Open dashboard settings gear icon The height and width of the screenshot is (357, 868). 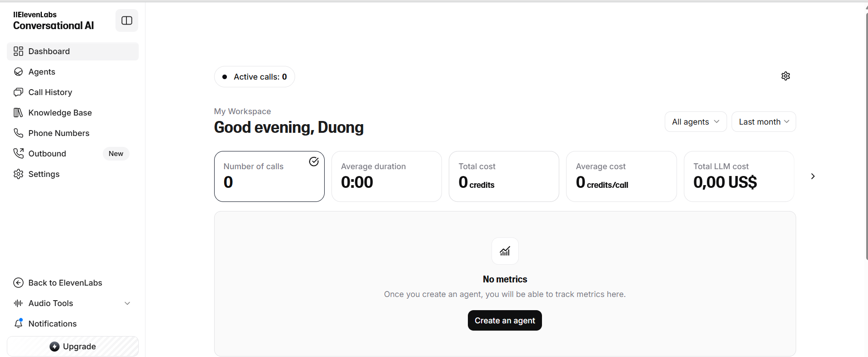(x=785, y=76)
